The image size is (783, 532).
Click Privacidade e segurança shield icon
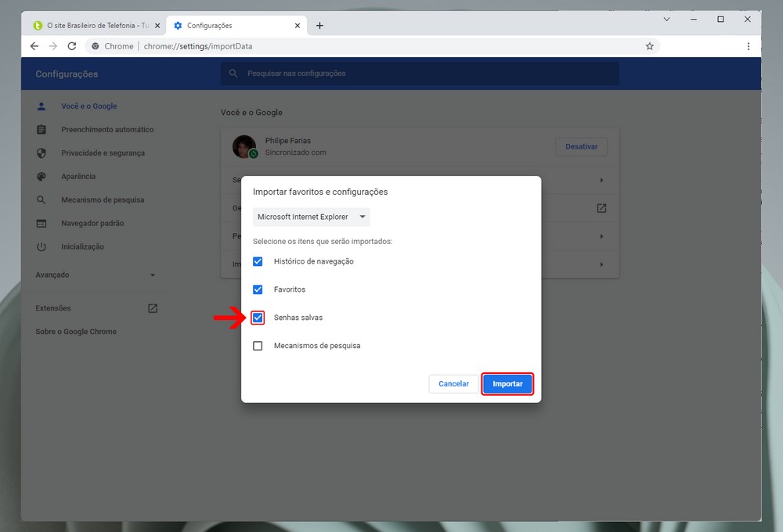42,153
